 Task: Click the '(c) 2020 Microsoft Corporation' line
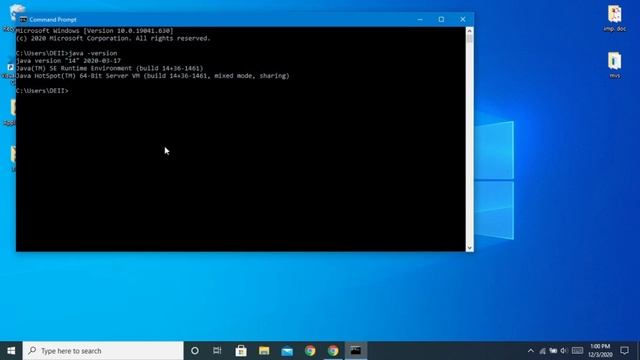pos(113,38)
